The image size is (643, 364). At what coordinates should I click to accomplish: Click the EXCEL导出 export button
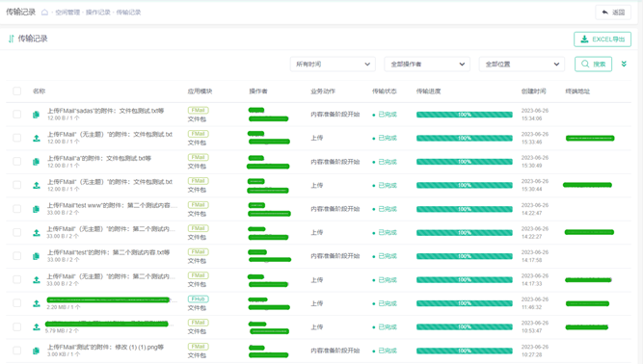coord(602,39)
